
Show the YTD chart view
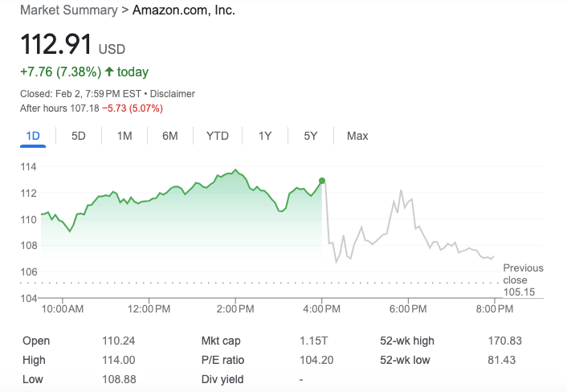point(218,136)
